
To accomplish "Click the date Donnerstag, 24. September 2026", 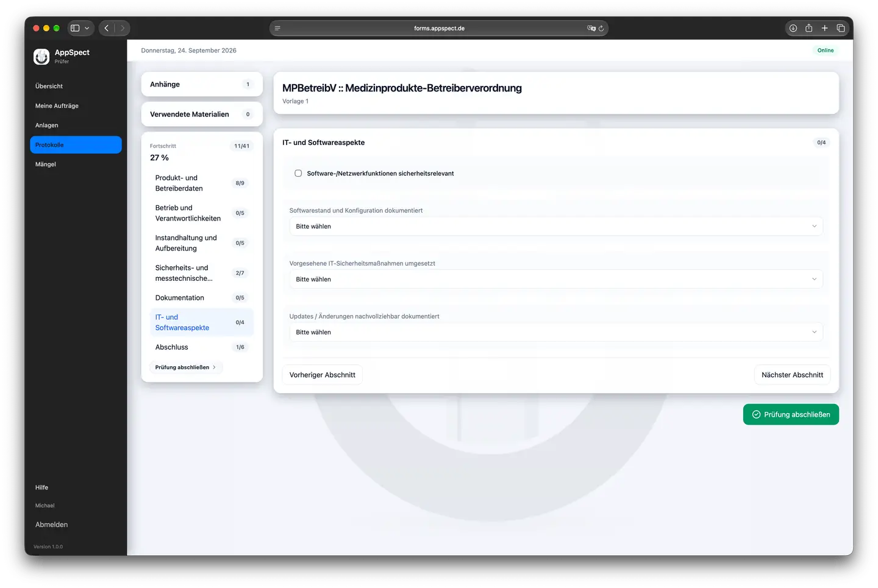I will (x=189, y=51).
